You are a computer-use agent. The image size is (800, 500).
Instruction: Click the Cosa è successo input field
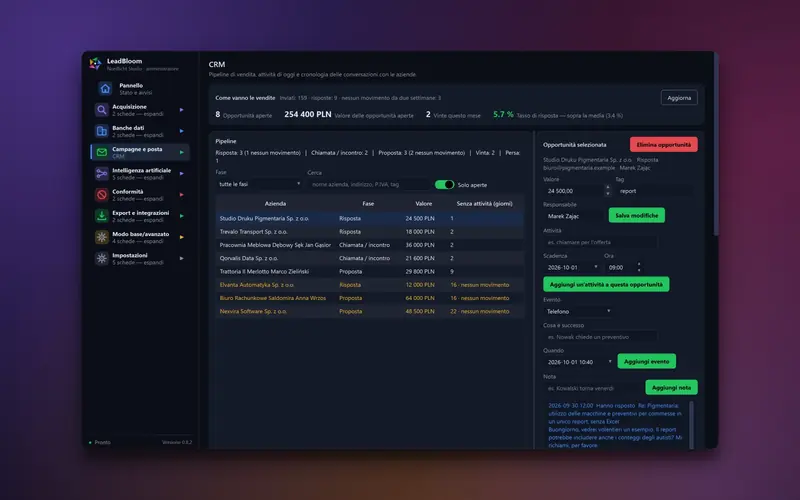(600, 337)
